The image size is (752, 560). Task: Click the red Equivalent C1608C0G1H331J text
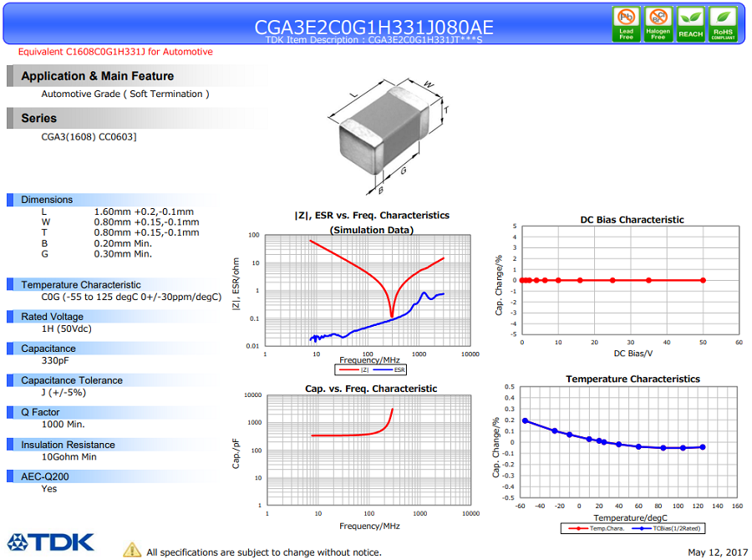pyautogui.click(x=115, y=52)
